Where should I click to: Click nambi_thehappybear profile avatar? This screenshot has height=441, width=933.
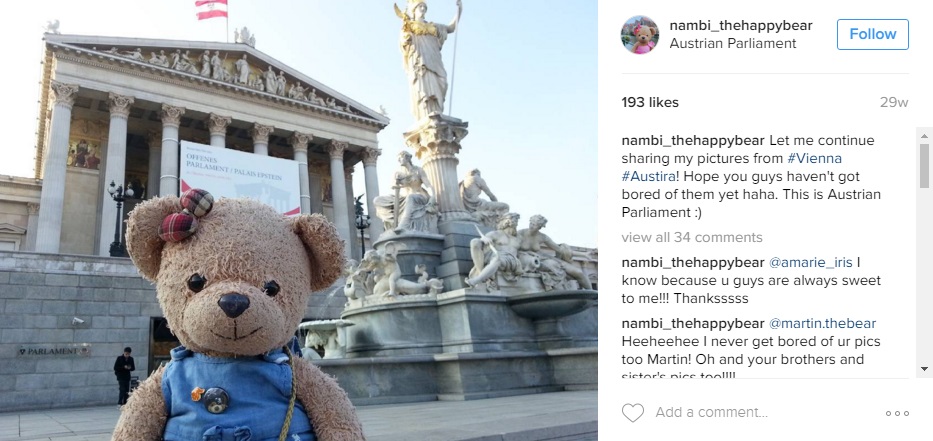coord(640,35)
